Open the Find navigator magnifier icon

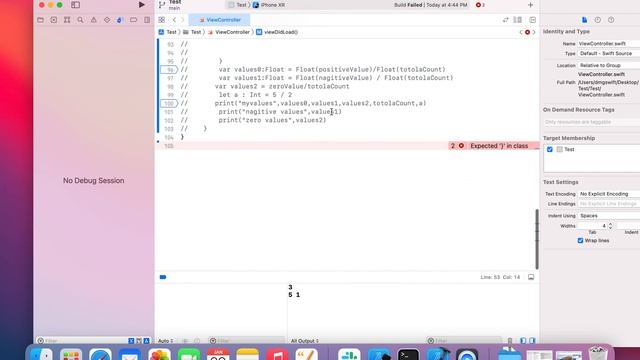coord(80,20)
